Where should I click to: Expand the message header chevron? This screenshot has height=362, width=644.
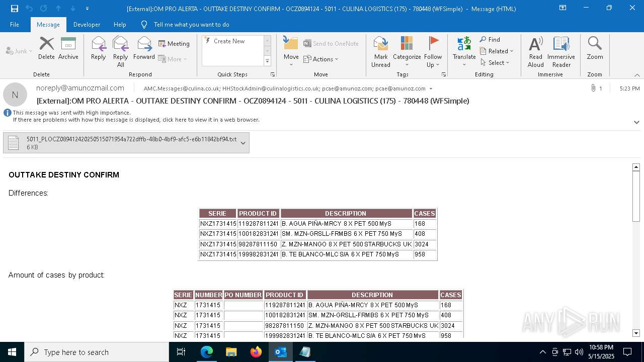pyautogui.click(x=636, y=122)
